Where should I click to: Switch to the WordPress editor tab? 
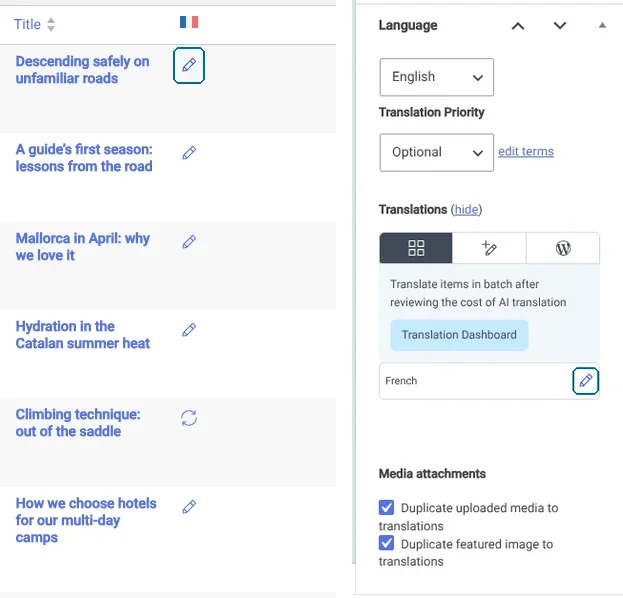563,248
